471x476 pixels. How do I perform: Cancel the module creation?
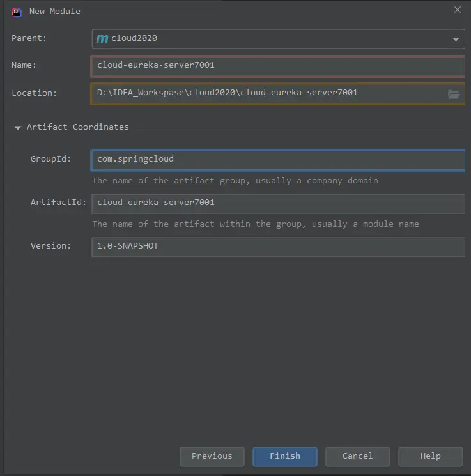357,456
